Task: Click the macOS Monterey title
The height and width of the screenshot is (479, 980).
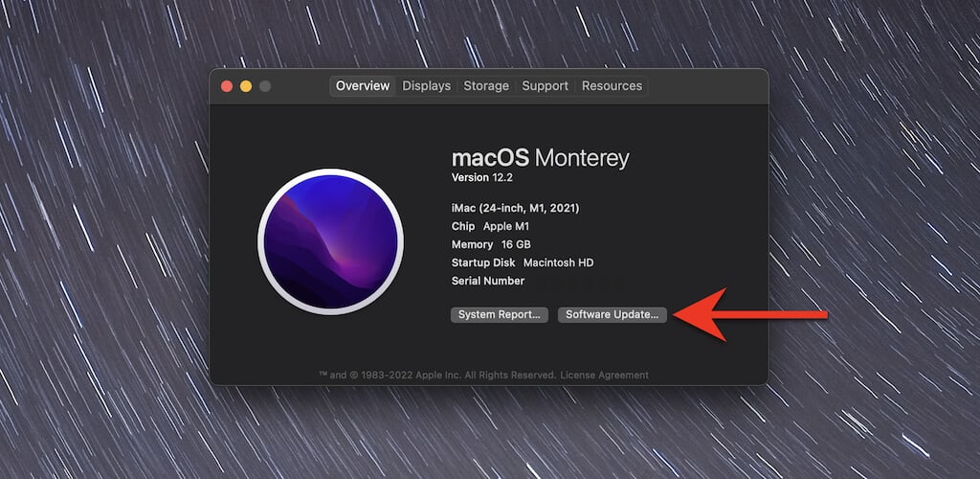Action: point(540,157)
